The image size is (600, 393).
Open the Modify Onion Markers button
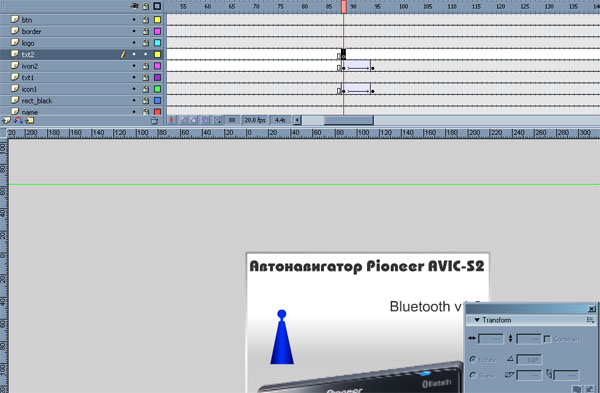coord(218,120)
